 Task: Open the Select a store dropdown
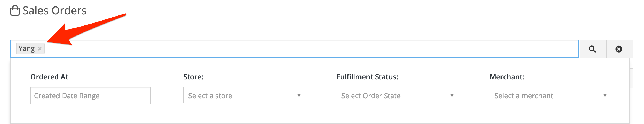(x=239, y=95)
